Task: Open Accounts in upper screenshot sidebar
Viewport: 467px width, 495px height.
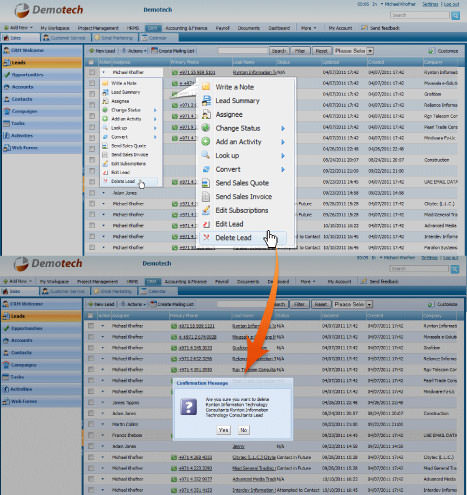Action: coord(42,87)
